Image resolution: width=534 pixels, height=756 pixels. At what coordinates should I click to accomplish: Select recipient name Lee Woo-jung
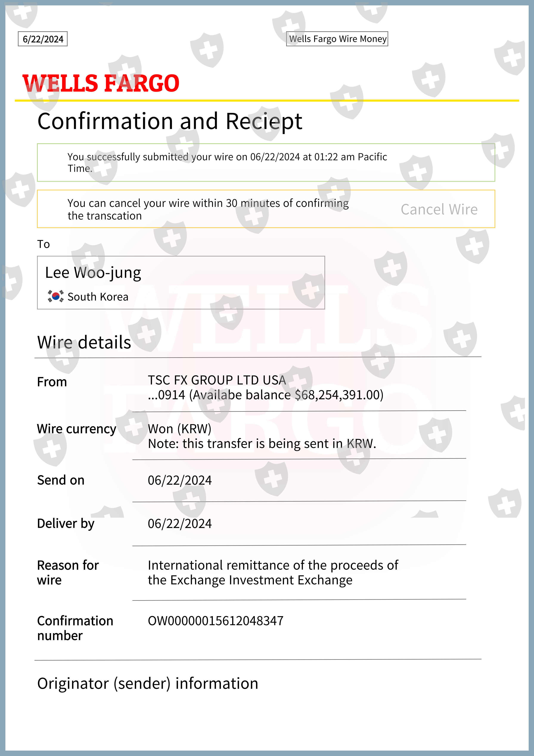coord(93,273)
